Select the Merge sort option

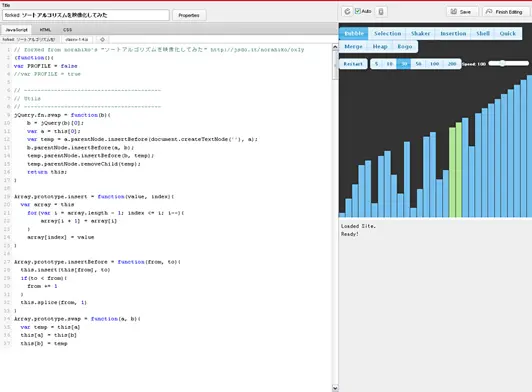point(353,46)
